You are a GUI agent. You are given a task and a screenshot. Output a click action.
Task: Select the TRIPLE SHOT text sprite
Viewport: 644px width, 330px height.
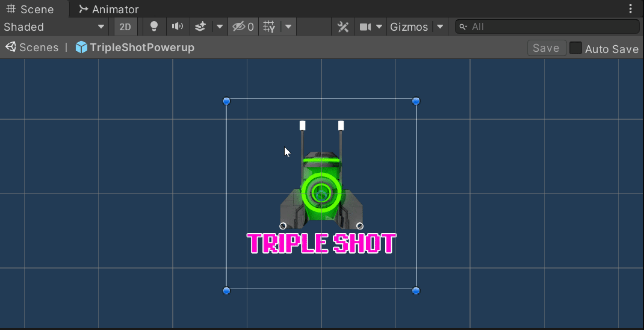click(321, 243)
